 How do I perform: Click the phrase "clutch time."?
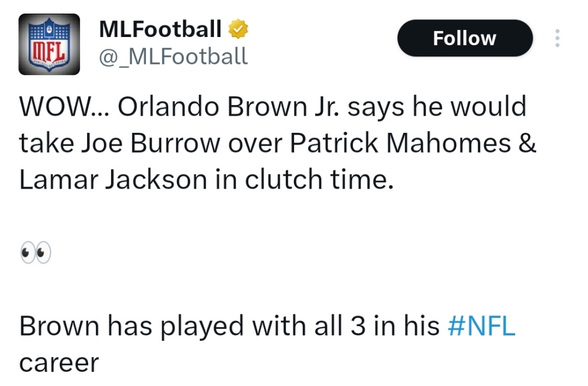click(x=318, y=180)
